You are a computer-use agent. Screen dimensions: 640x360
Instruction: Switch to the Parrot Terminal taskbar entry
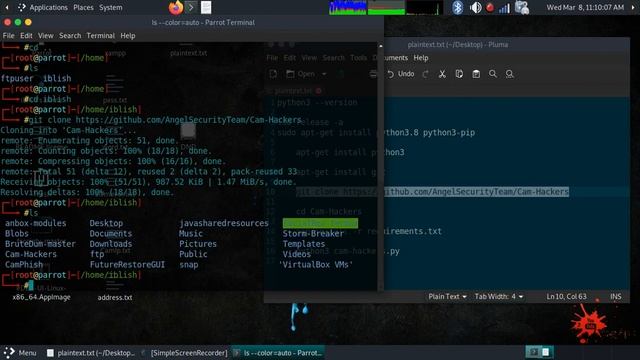click(x=278, y=353)
